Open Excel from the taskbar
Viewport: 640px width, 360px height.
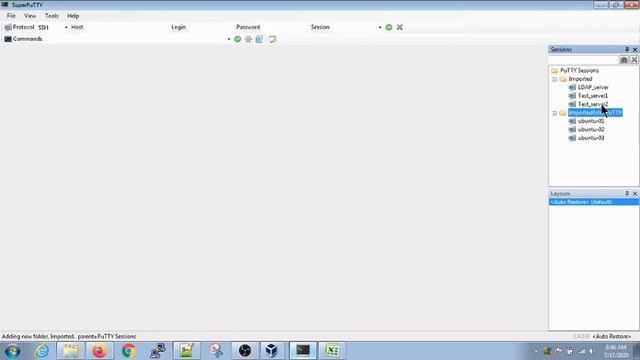[332, 351]
